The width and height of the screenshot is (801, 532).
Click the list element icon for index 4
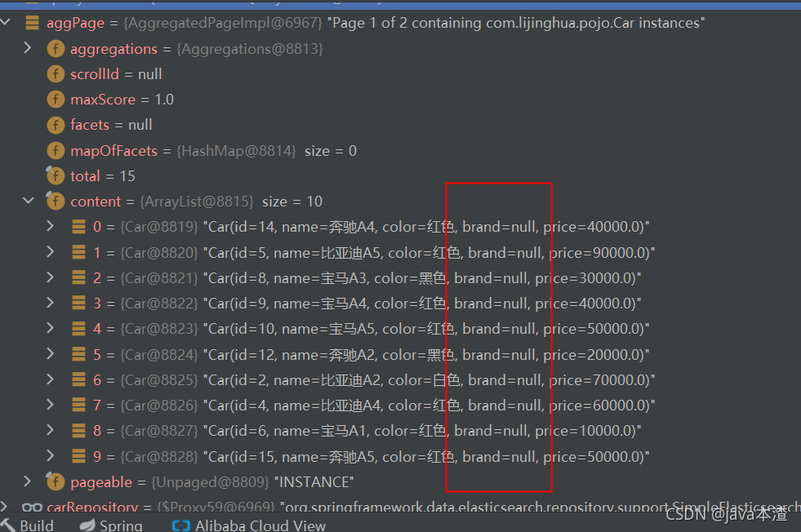[78, 329]
